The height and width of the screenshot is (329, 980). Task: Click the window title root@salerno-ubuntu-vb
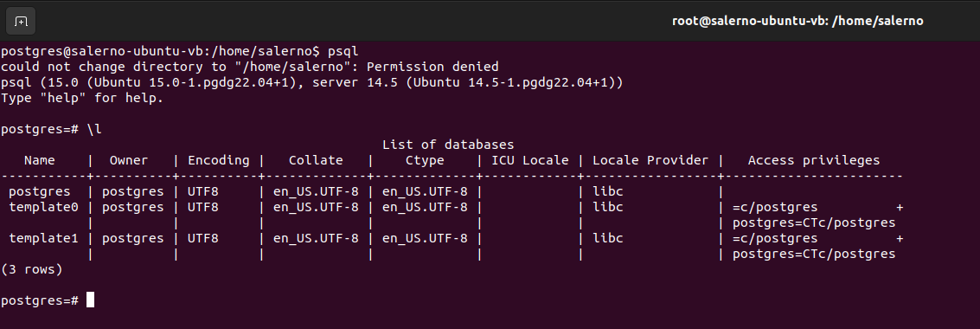797,21
